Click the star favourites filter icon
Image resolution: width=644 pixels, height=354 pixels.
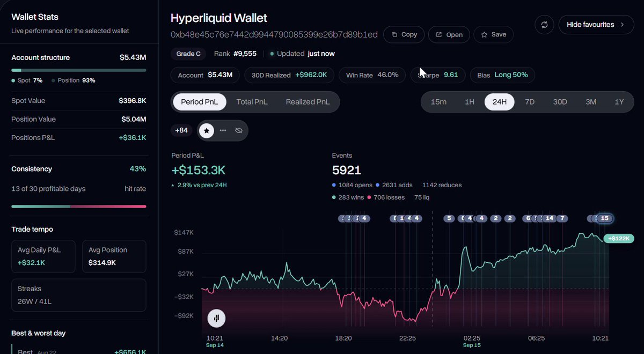coord(207,130)
